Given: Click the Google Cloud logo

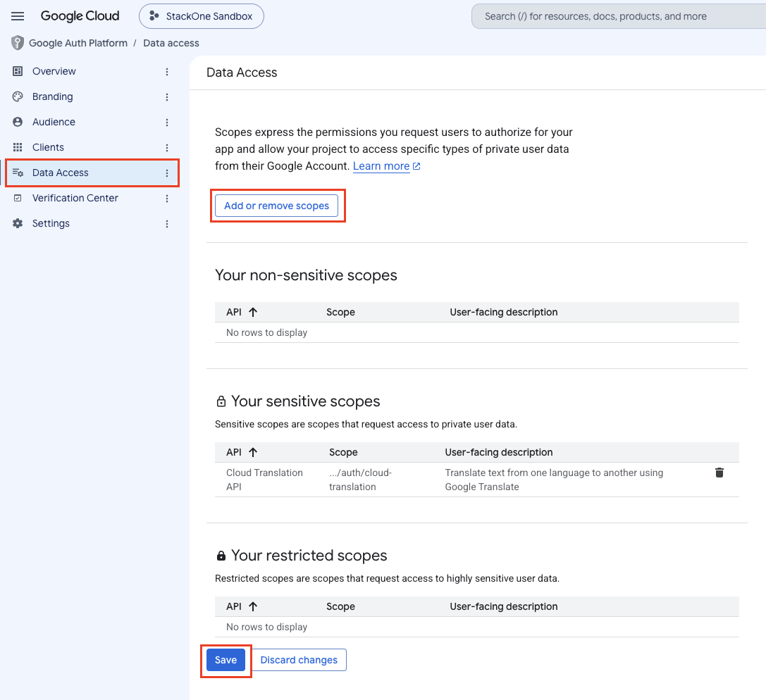Looking at the screenshot, I should coord(80,16).
